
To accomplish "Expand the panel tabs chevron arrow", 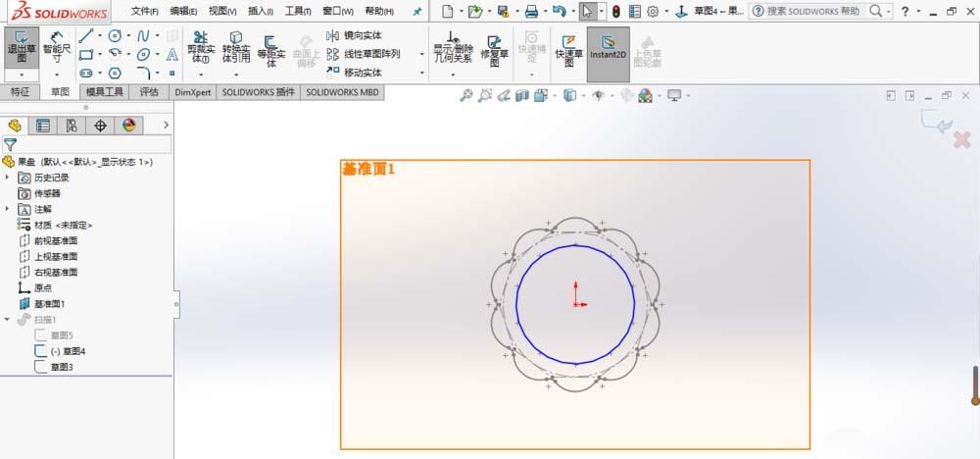I will [166, 126].
